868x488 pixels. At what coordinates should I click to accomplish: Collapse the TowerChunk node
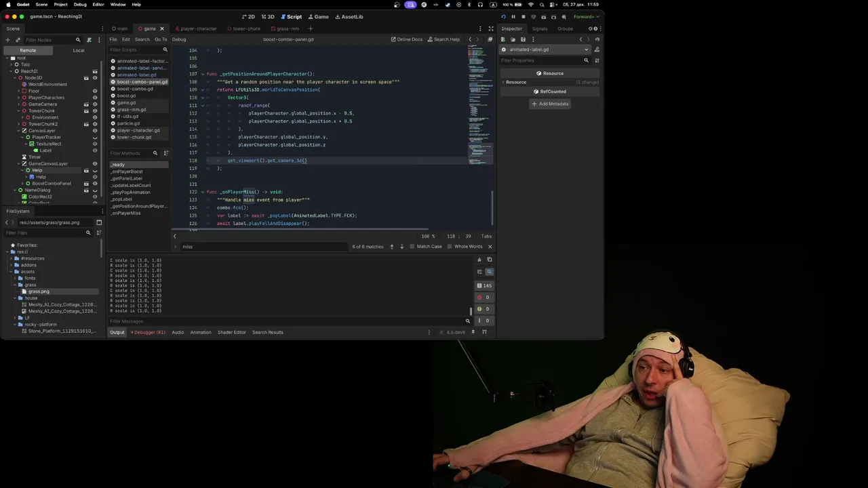click(x=18, y=110)
